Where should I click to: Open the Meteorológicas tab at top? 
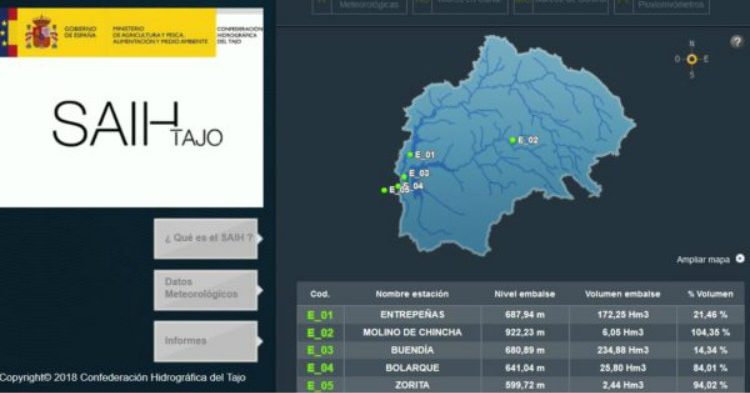[368, 6]
